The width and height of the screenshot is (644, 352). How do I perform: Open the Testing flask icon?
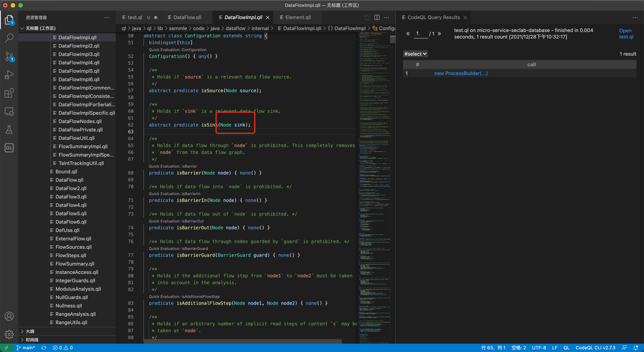(9, 130)
